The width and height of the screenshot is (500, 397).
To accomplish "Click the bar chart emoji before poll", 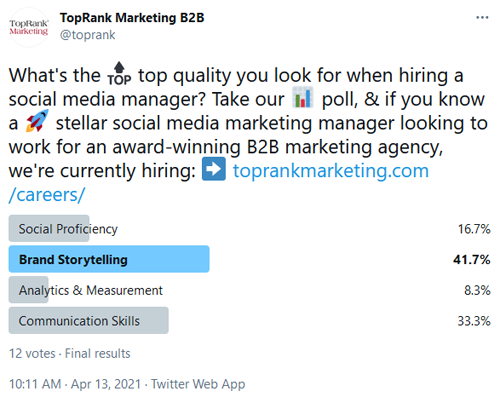I will tap(303, 97).
